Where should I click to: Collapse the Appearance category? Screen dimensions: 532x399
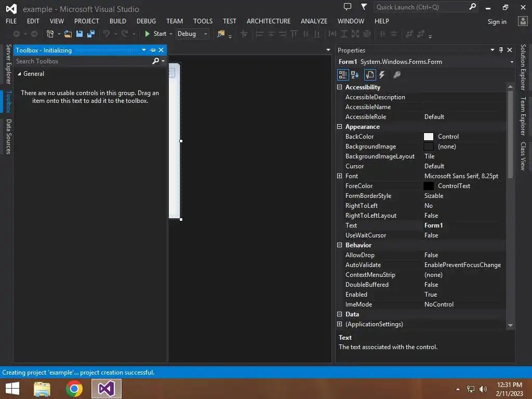[x=339, y=127]
